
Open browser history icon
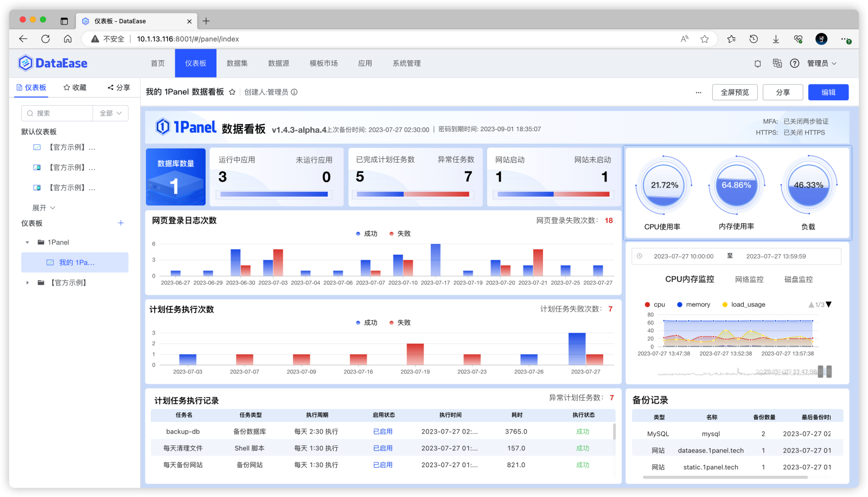click(754, 39)
